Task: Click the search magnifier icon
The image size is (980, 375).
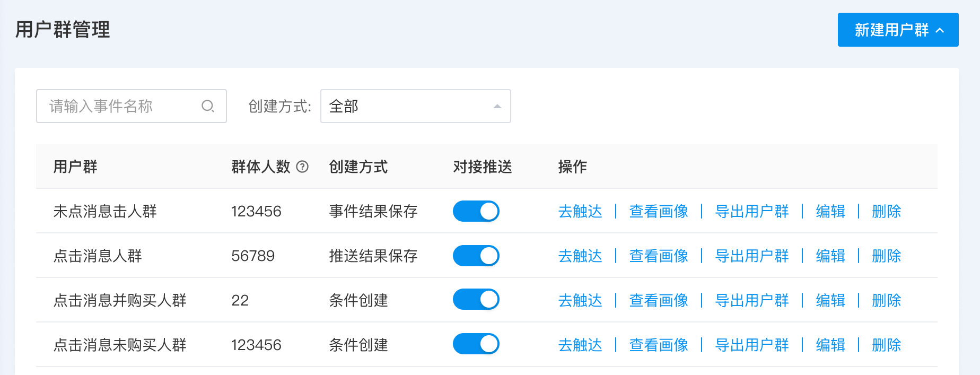Action: pyautogui.click(x=208, y=106)
